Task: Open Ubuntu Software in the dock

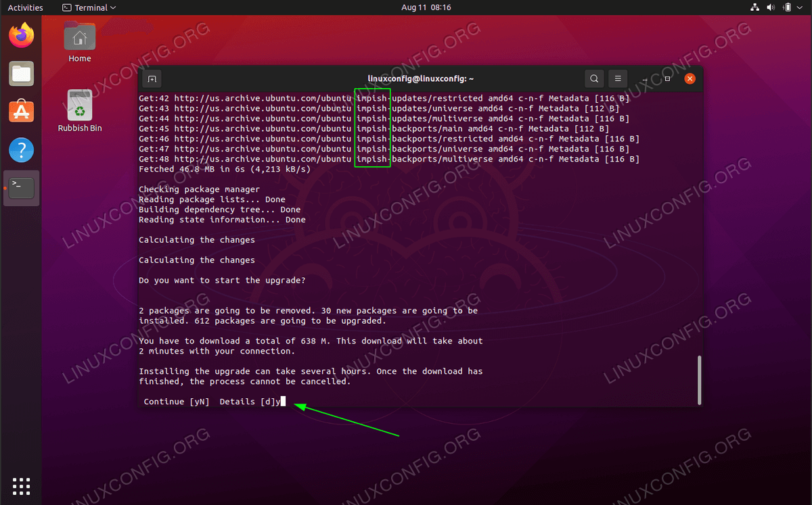Action: (x=22, y=111)
